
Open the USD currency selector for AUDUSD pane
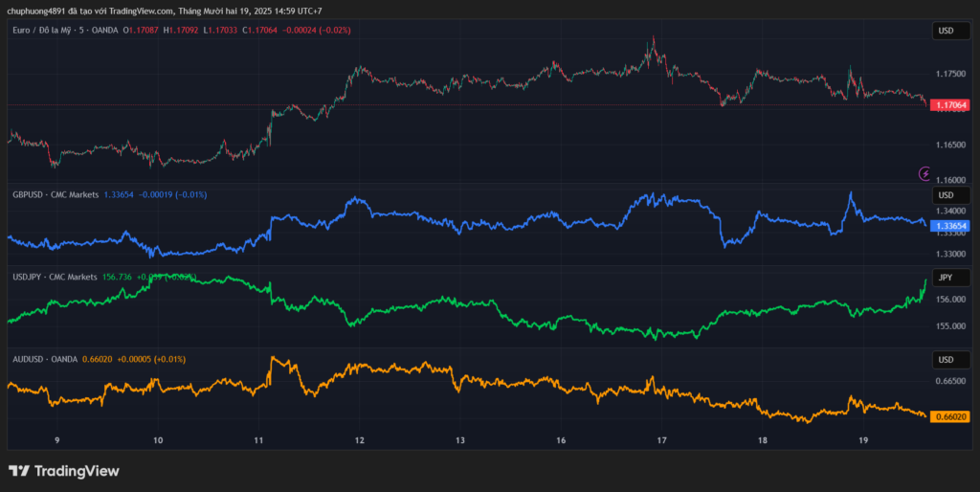coord(945,360)
